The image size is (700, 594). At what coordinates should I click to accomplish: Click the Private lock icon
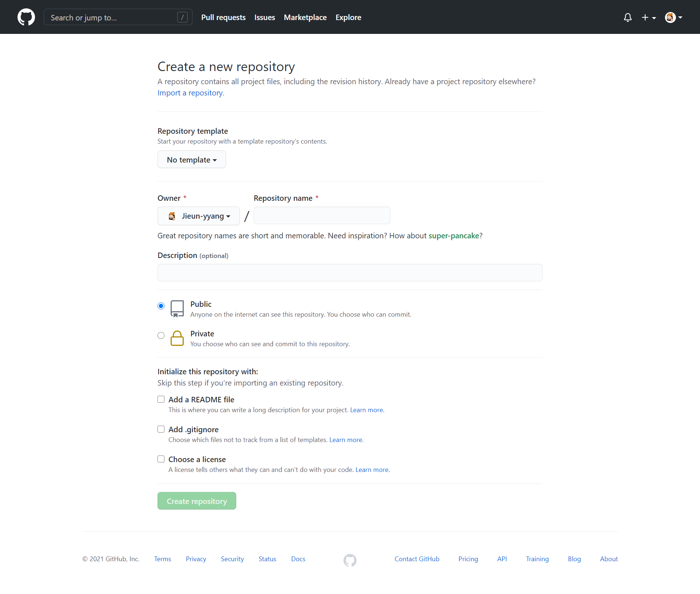(x=177, y=338)
